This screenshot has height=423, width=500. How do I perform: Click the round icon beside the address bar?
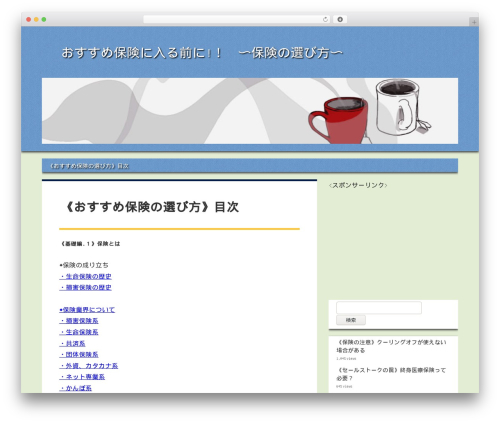pyautogui.click(x=340, y=20)
